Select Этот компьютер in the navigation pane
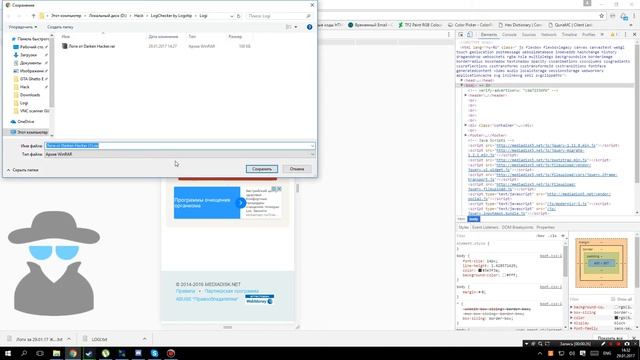The width and height of the screenshot is (640, 360). (x=32, y=132)
